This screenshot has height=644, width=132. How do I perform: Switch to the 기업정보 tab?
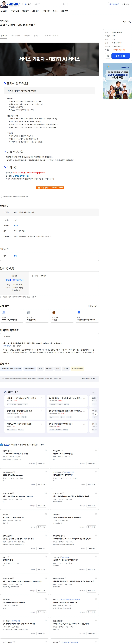[x=27, y=36]
